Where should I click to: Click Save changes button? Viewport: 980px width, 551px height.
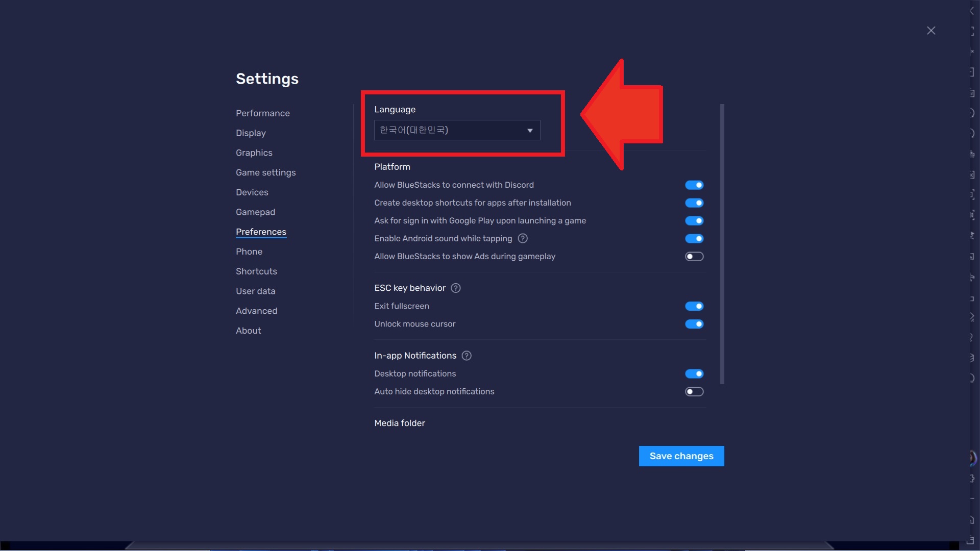pyautogui.click(x=681, y=456)
